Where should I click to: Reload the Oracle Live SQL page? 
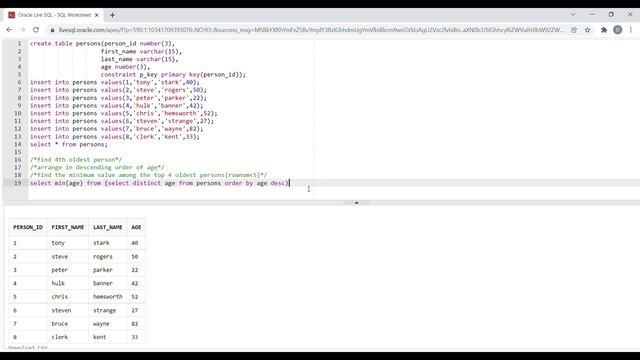36,30
